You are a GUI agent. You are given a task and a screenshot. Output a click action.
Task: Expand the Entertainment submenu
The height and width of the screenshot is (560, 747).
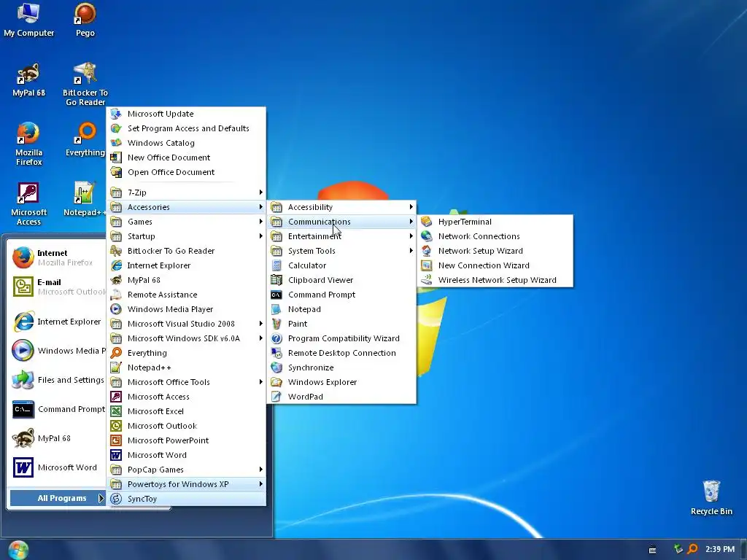341,236
